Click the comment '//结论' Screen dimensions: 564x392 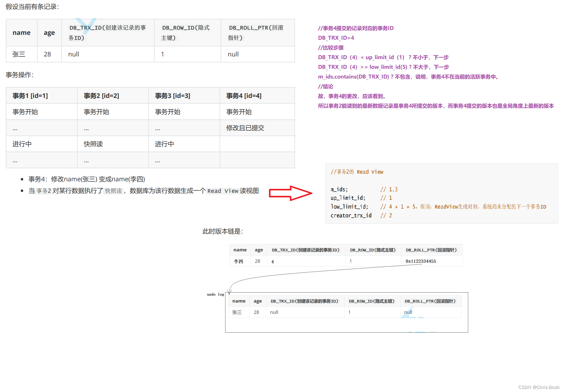tap(326, 86)
